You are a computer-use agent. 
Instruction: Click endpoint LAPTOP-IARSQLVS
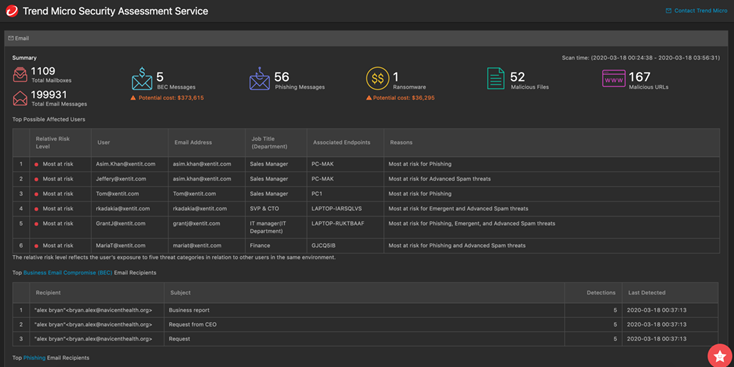336,208
